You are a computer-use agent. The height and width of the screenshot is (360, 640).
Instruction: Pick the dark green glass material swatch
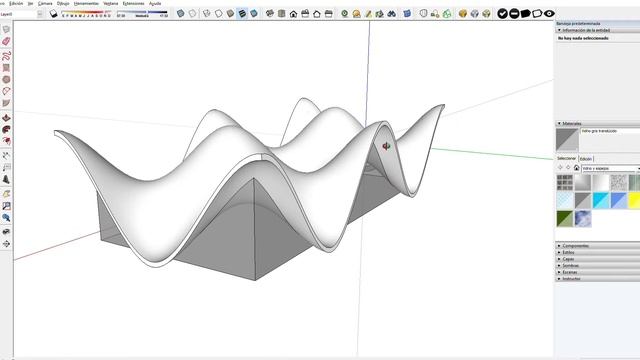tap(565, 218)
